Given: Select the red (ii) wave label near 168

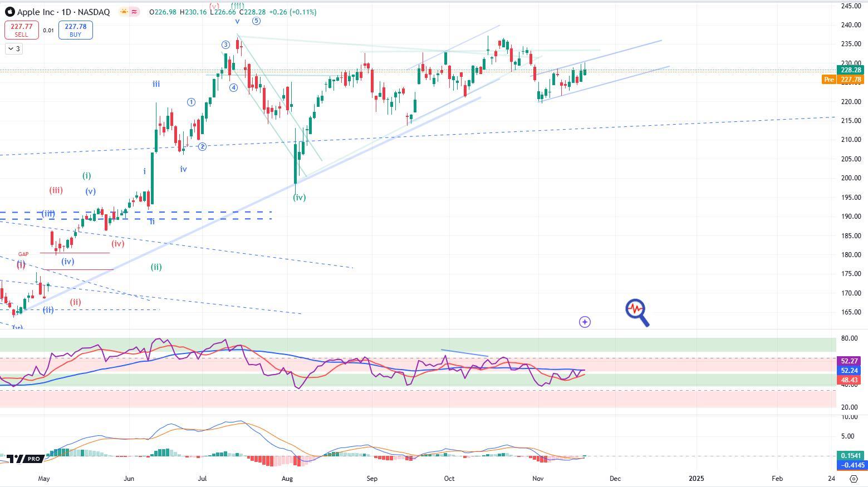Looking at the screenshot, I should (x=75, y=302).
